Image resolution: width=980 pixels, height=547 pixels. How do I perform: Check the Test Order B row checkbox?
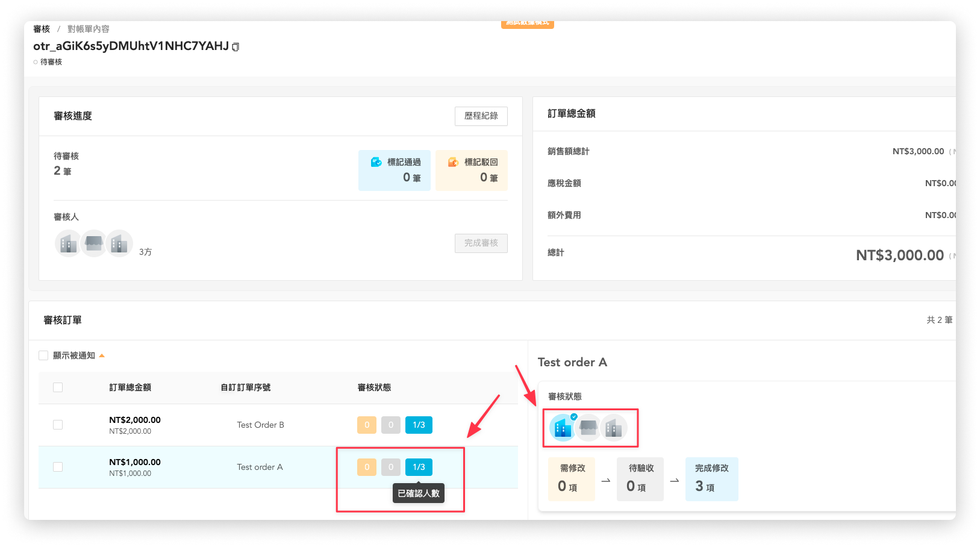coord(58,425)
